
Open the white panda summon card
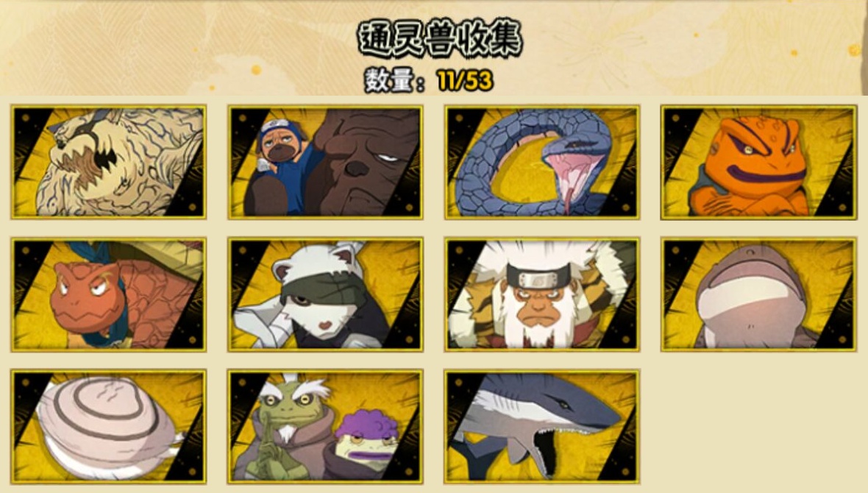(x=325, y=294)
